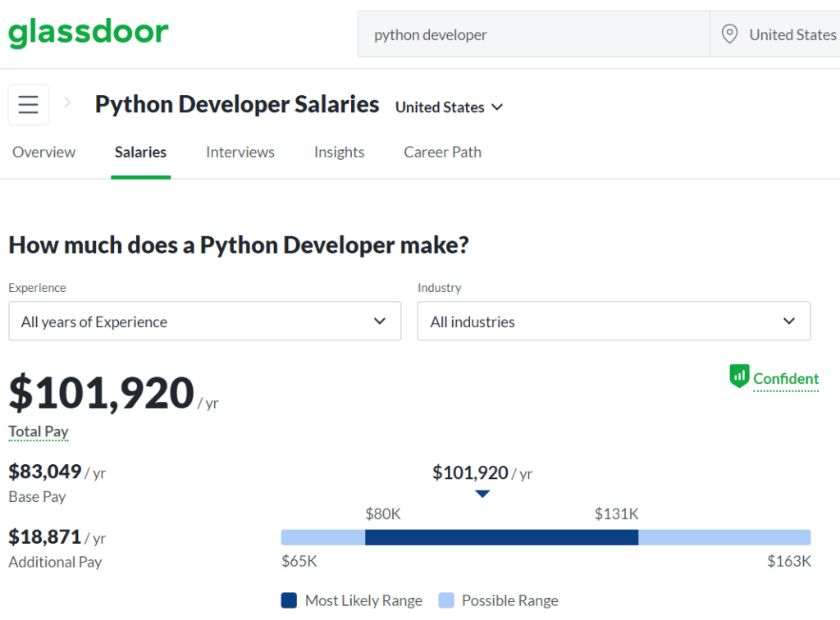Open the Interviews tab
Viewport: 840px width, 620px height.
tap(240, 153)
